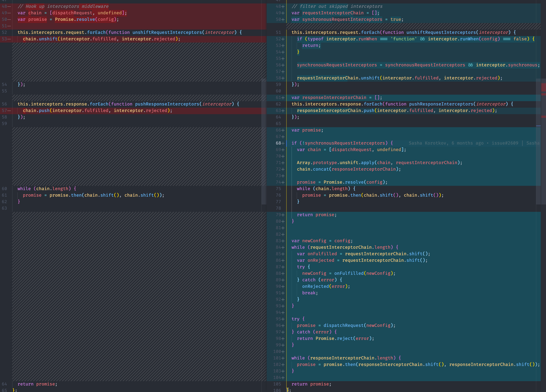Click the plus marker on added line 68
This screenshot has height=392, width=546.
click(283, 143)
